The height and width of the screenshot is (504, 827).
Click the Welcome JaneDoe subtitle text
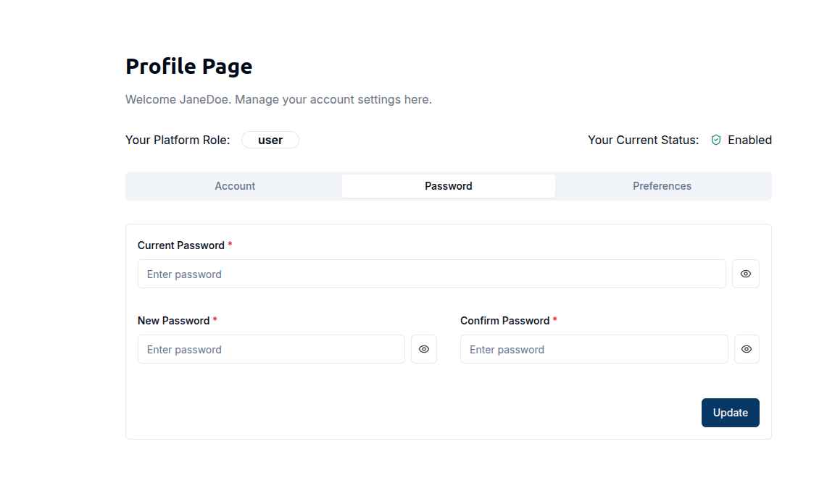[x=278, y=100]
